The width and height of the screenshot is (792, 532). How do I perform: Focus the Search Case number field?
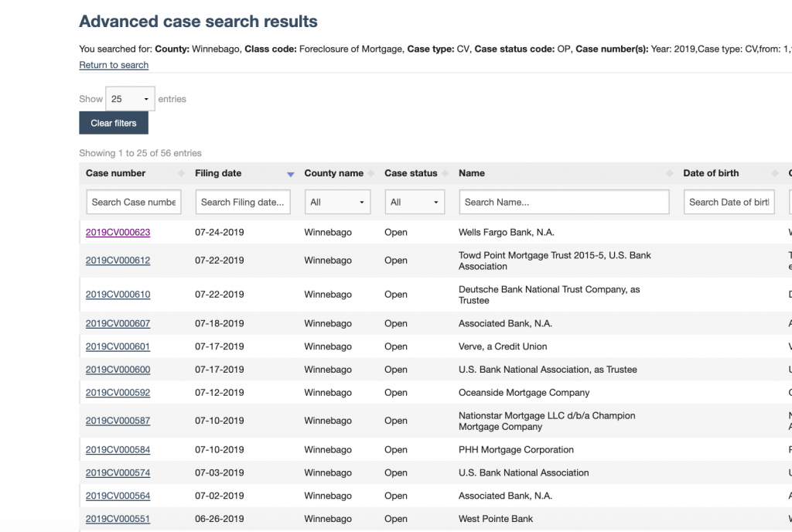[134, 202]
